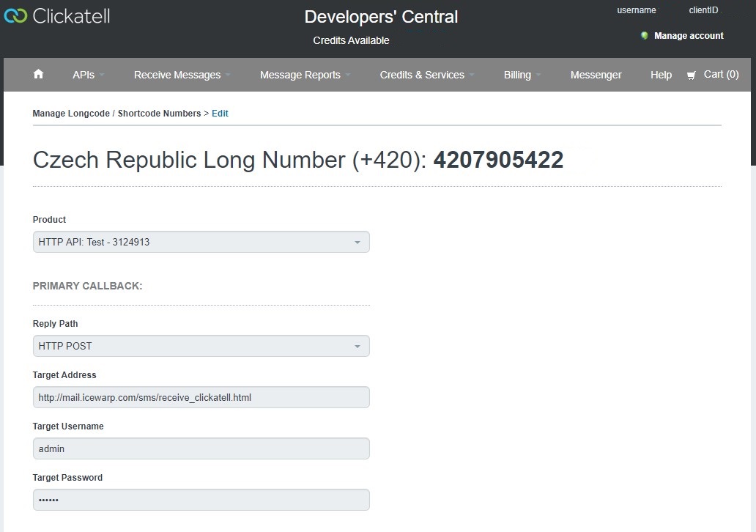Go to the home icon in navigation
Viewport: 756px width, 532px height.
tap(38, 74)
